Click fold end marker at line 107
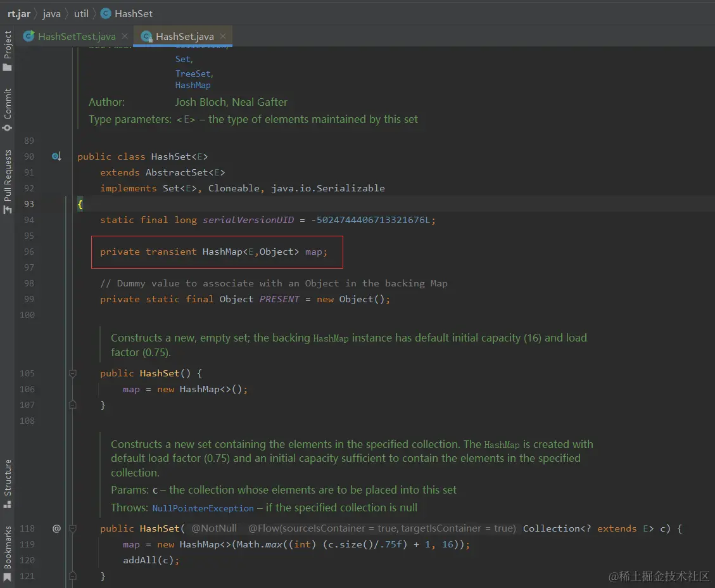 pyautogui.click(x=72, y=405)
